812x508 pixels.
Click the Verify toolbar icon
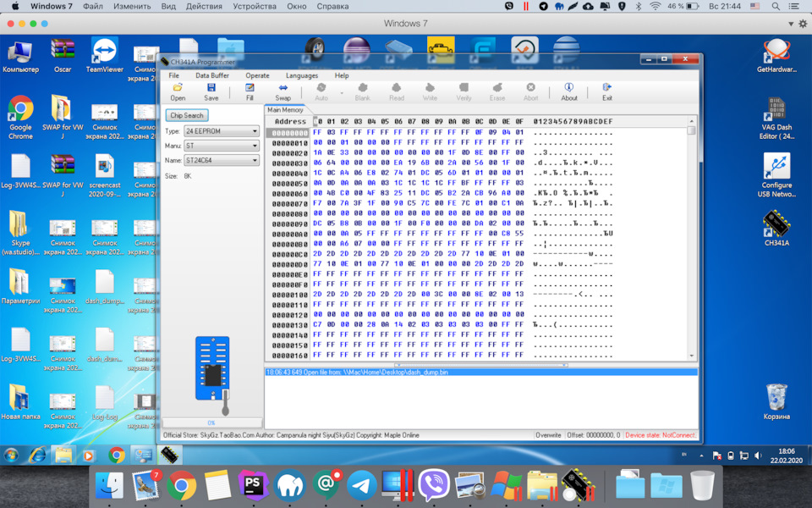pyautogui.click(x=464, y=91)
